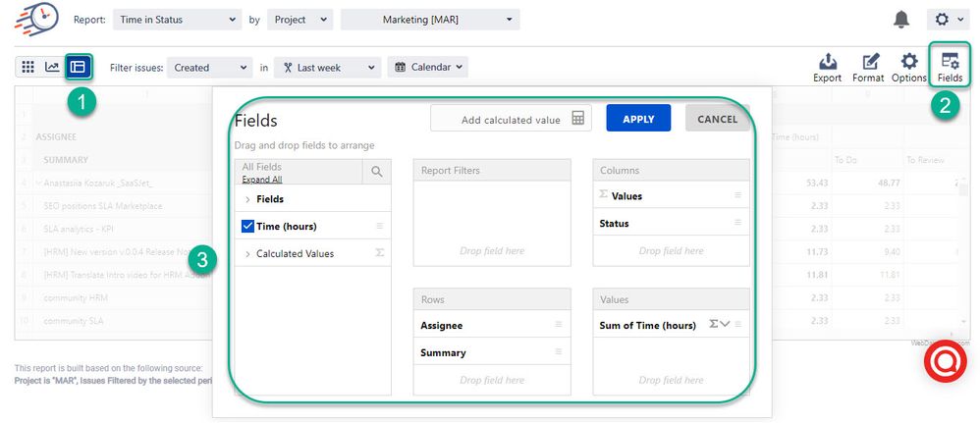This screenshot has height=423, width=980.
Task: Open the Options gear
Action: tap(908, 68)
